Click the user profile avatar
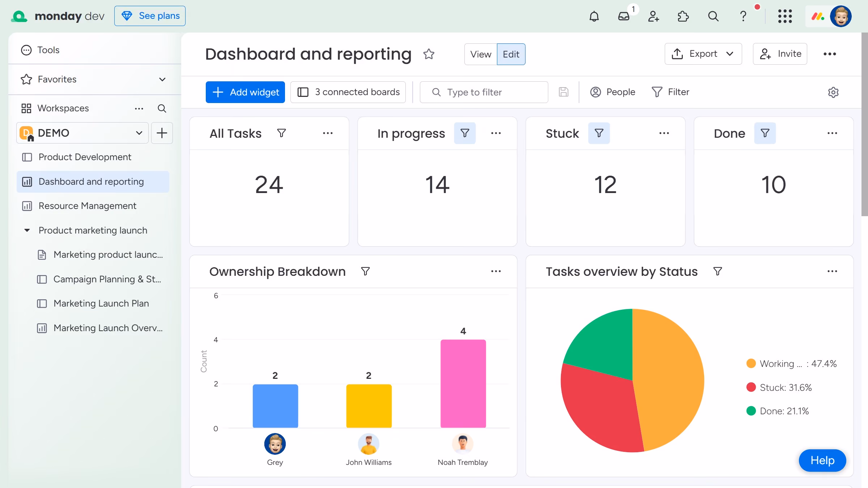Screen dimensions: 868x488 click(x=841, y=16)
